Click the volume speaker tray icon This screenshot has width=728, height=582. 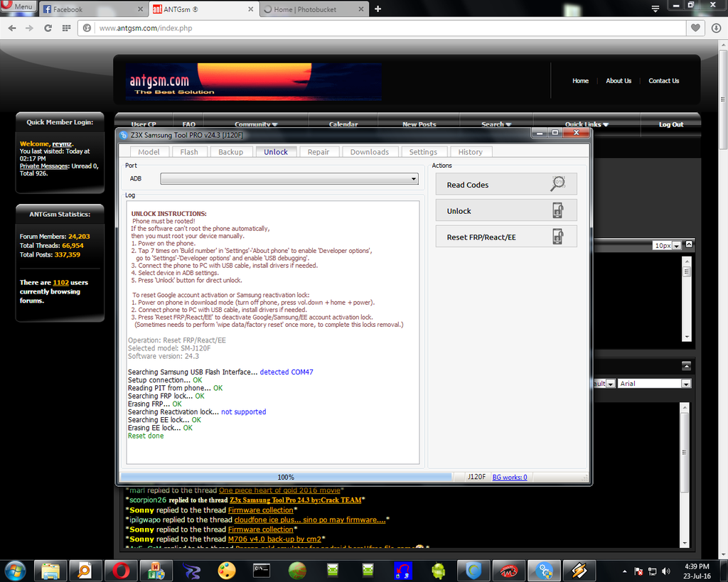tap(666, 571)
